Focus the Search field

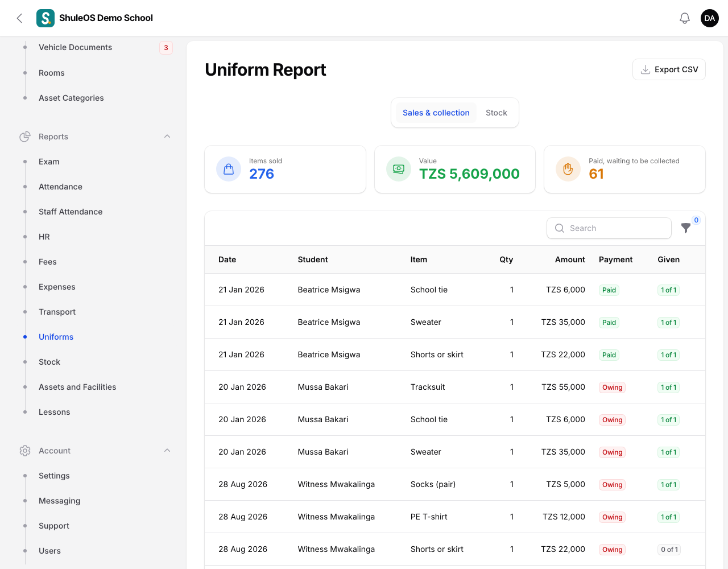pyautogui.click(x=609, y=228)
